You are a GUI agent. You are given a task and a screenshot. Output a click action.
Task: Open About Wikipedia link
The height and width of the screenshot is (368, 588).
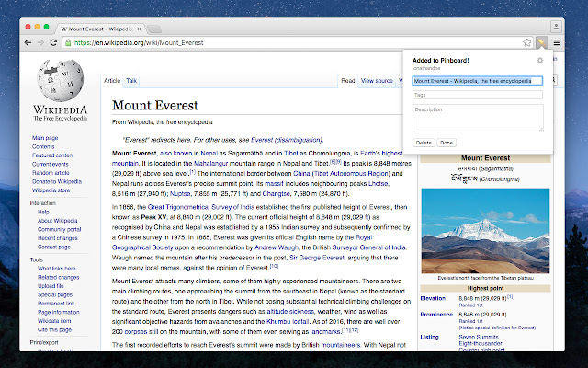57,221
